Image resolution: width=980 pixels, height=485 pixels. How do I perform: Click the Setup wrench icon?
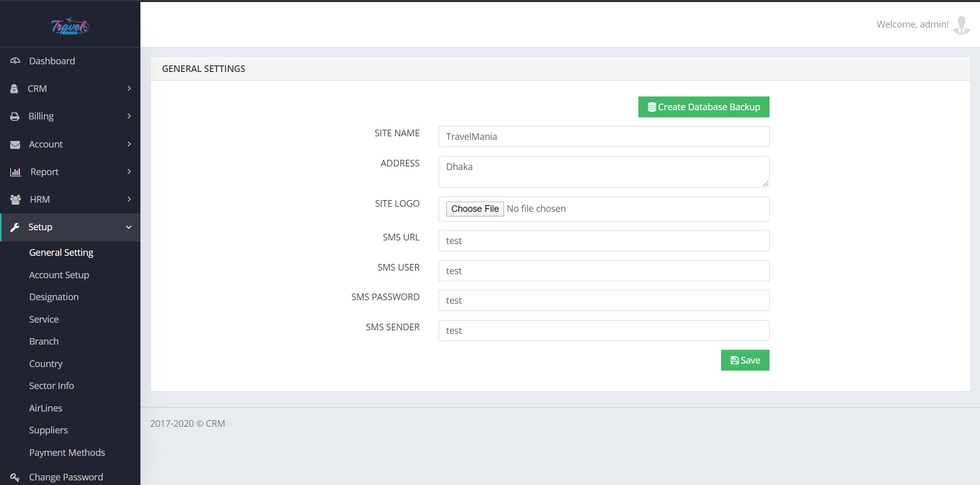coord(15,227)
